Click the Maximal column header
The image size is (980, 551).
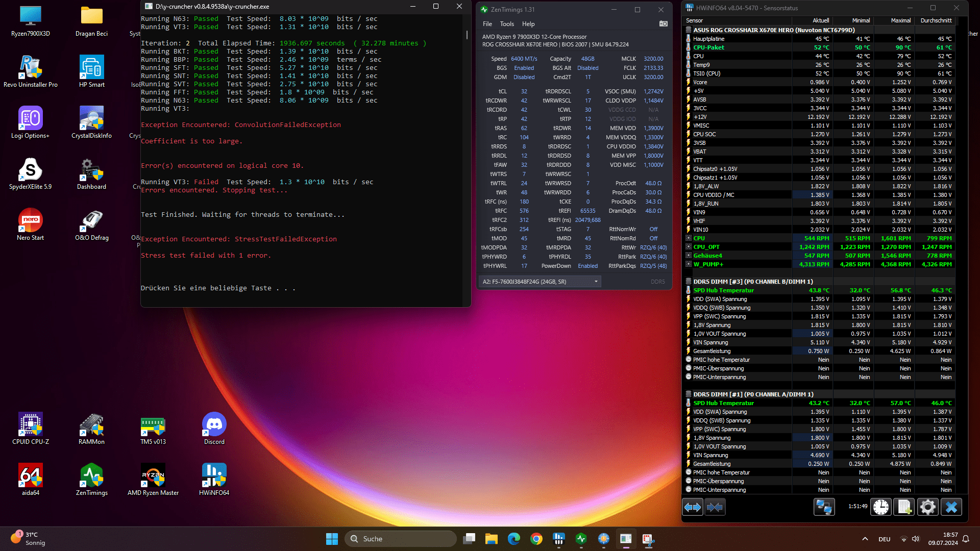point(900,20)
